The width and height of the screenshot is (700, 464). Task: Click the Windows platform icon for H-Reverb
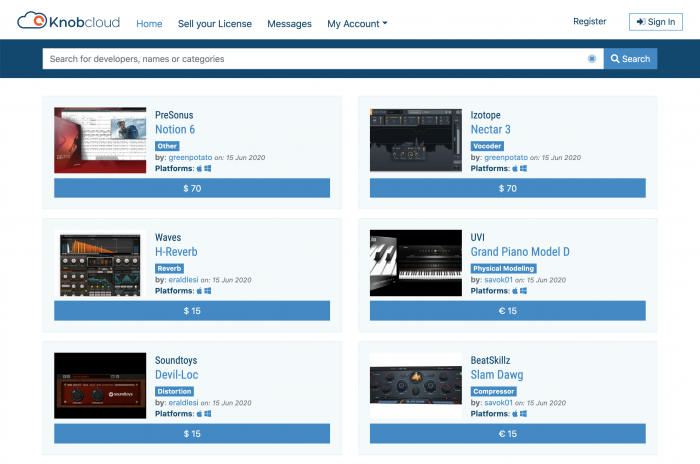coord(207,291)
